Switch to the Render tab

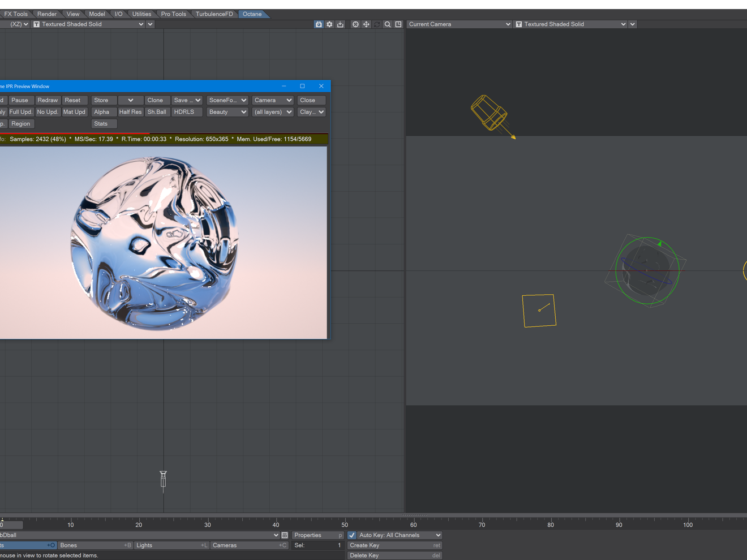click(x=47, y=14)
